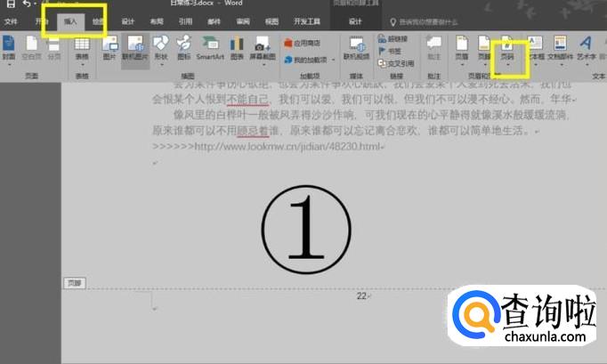
Task: Click the Save icon in quick access toolbar
Action: point(11,4)
